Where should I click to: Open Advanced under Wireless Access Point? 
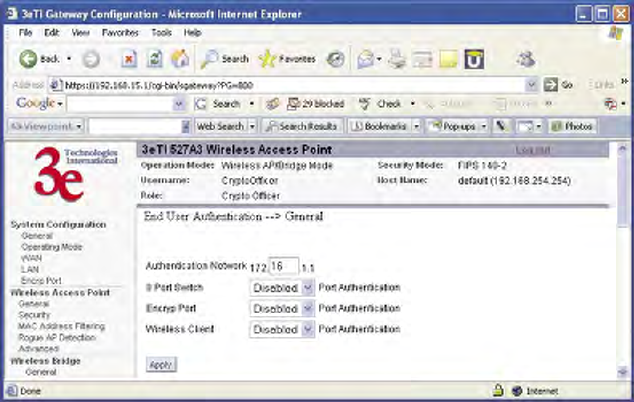click(x=39, y=349)
